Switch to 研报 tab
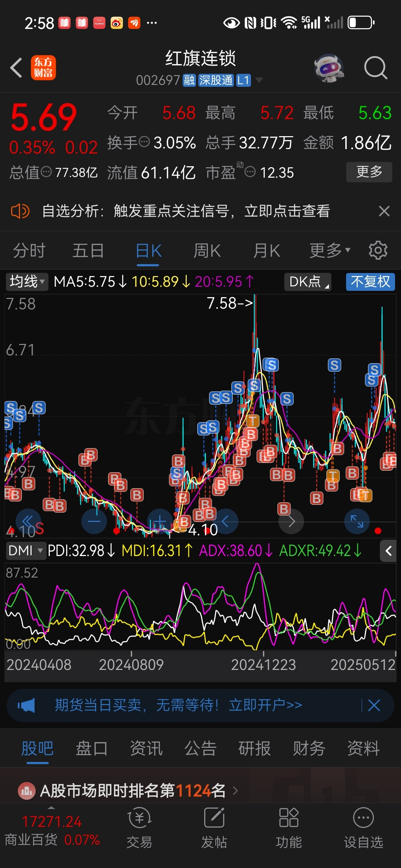 [255, 749]
